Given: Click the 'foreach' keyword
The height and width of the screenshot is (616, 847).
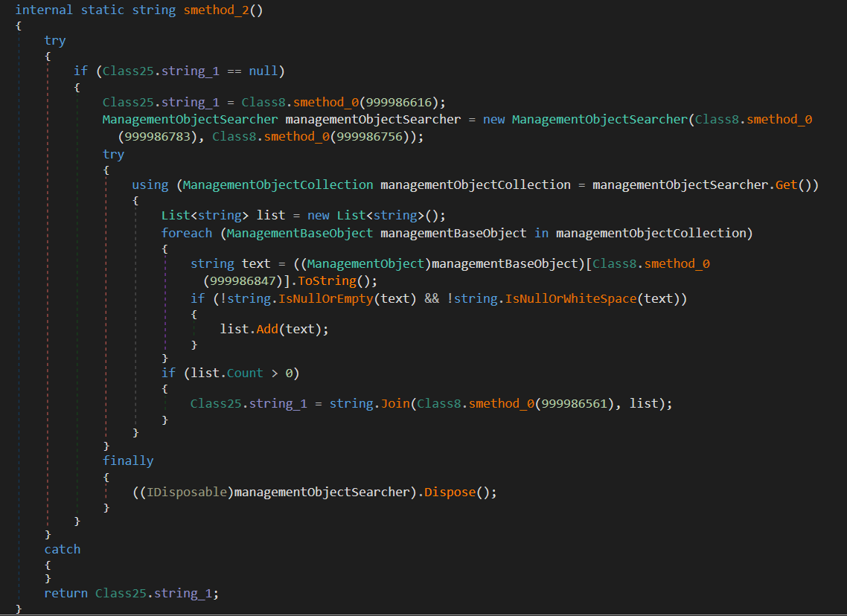Looking at the screenshot, I should (187, 233).
